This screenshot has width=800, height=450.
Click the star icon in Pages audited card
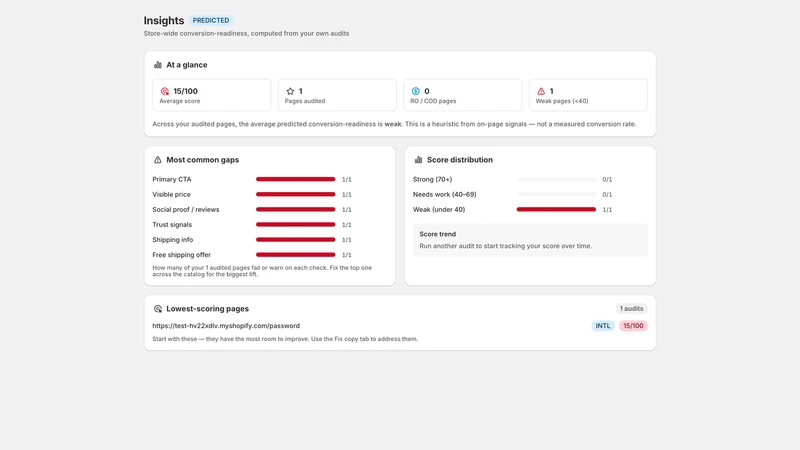[x=290, y=91]
